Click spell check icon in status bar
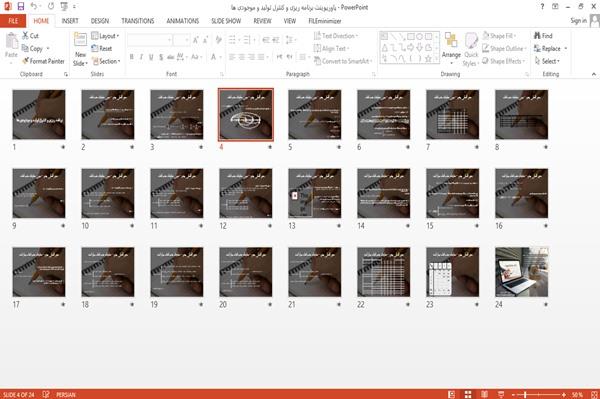Screen dimensions: 600x399 coord(46,394)
